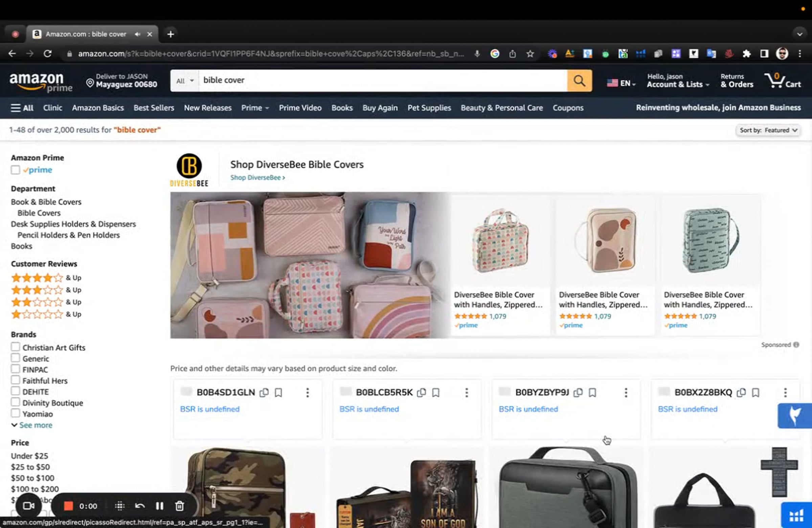Viewport: 812px width, 528px height.
Task: Pause the screen recording
Action: [x=159, y=506]
